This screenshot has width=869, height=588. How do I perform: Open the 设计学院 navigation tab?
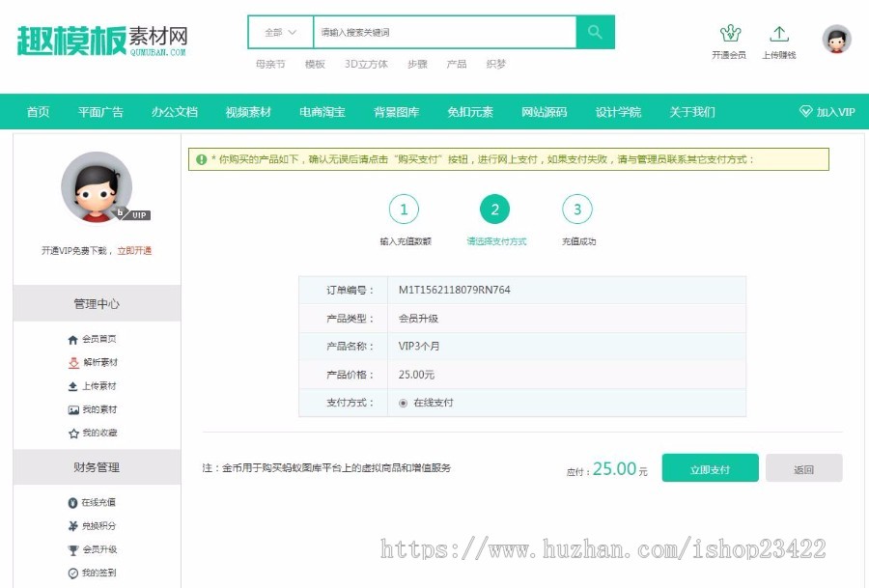[619, 112]
